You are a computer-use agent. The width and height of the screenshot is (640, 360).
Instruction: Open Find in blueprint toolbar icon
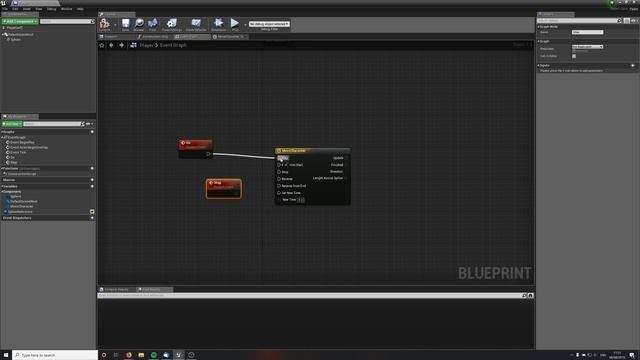(x=152, y=24)
